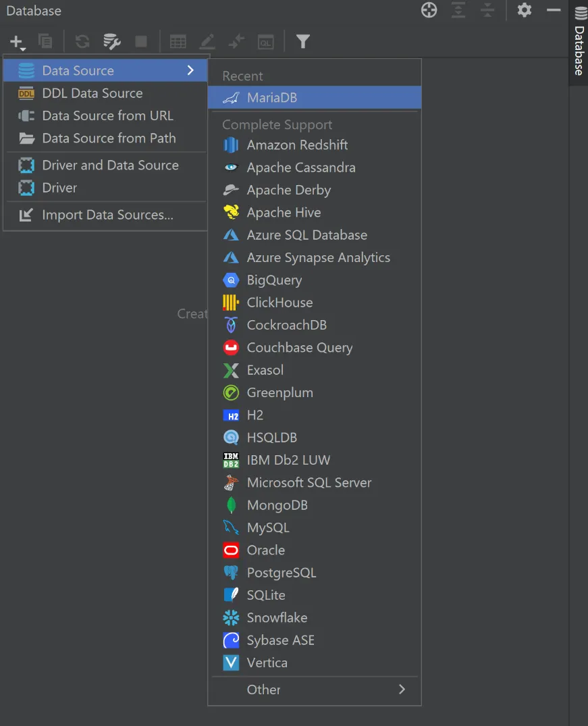The height and width of the screenshot is (726, 588).
Task: Click the pencil modify icon in toolbar
Action: [x=207, y=41]
